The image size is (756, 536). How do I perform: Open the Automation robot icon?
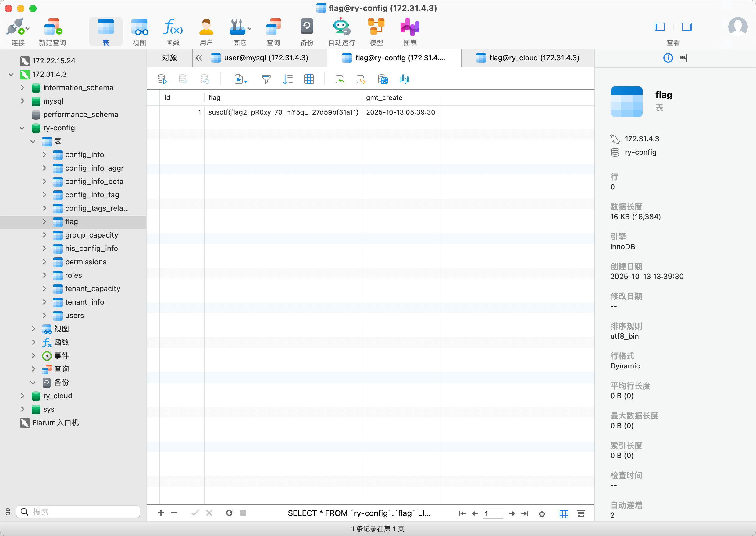point(341,27)
